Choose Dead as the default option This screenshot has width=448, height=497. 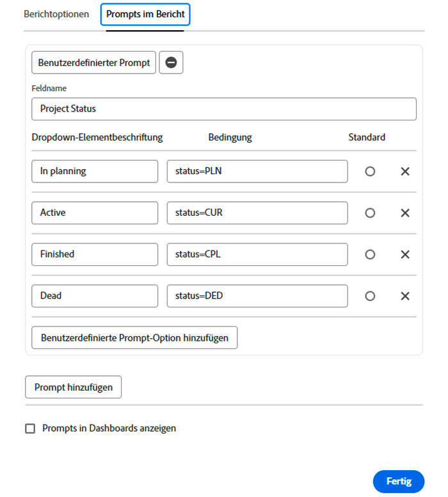click(x=369, y=296)
